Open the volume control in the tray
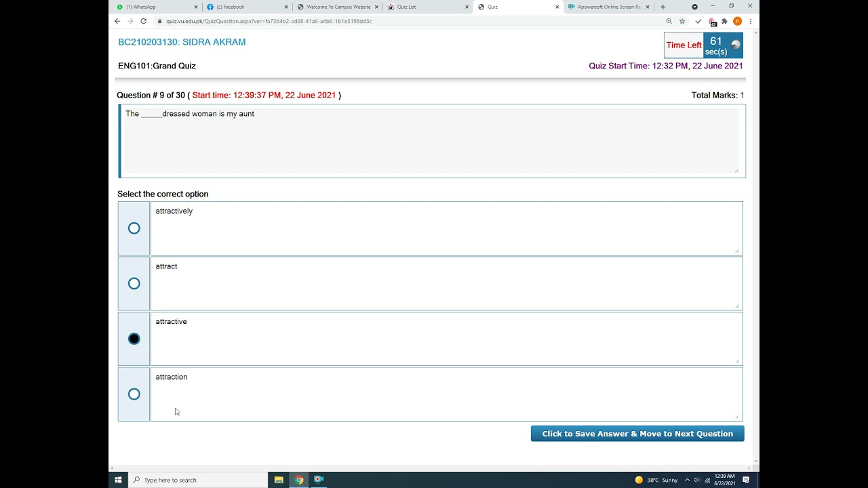The image size is (868, 488). click(x=697, y=480)
